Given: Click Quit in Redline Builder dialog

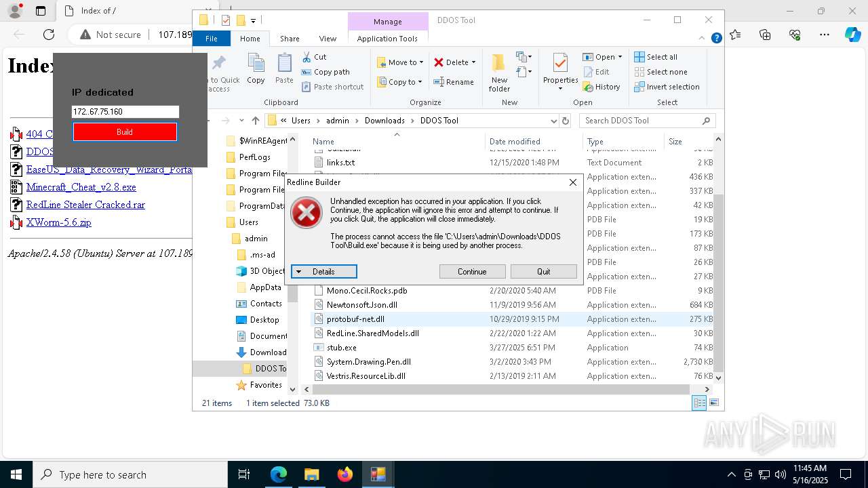Looking at the screenshot, I should pyautogui.click(x=544, y=272).
